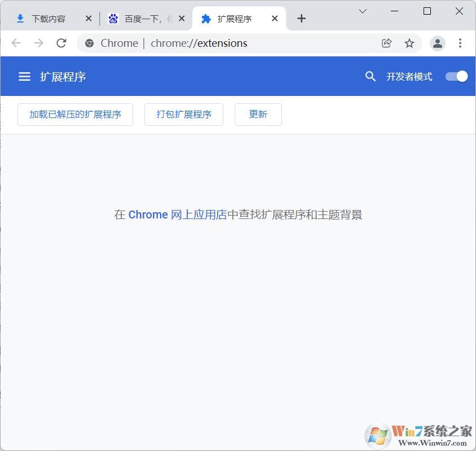Click the puzzle icon on 扩展程序 tab
Viewport: 476px width, 451px height.
tap(206, 18)
